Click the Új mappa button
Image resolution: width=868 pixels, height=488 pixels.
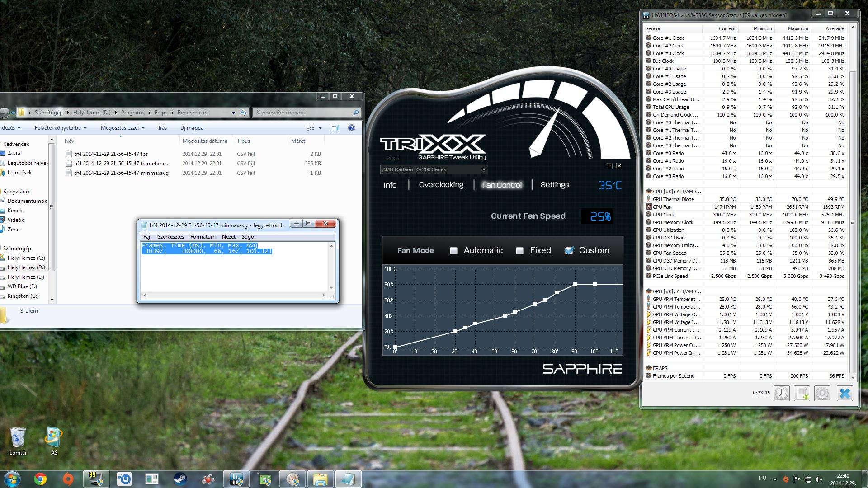(192, 128)
